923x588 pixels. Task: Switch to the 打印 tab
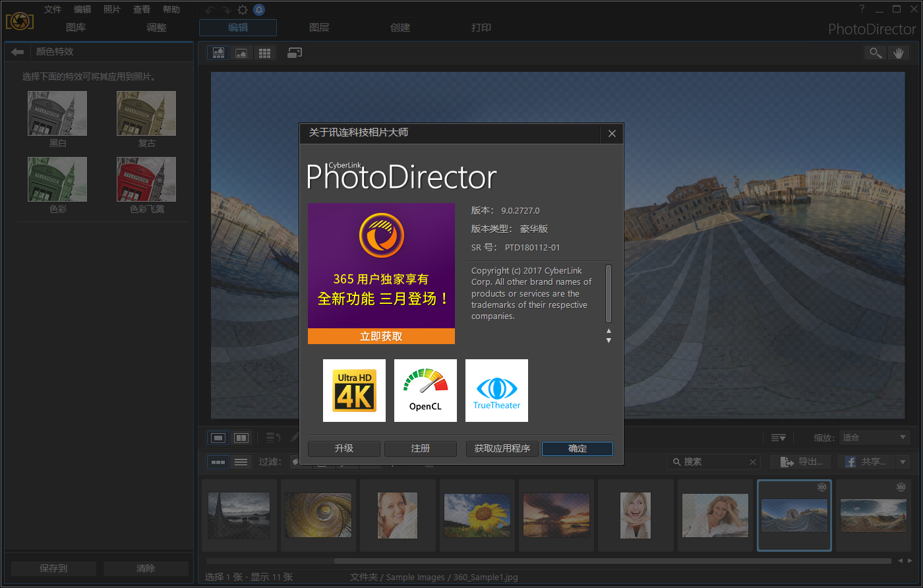pos(481,28)
